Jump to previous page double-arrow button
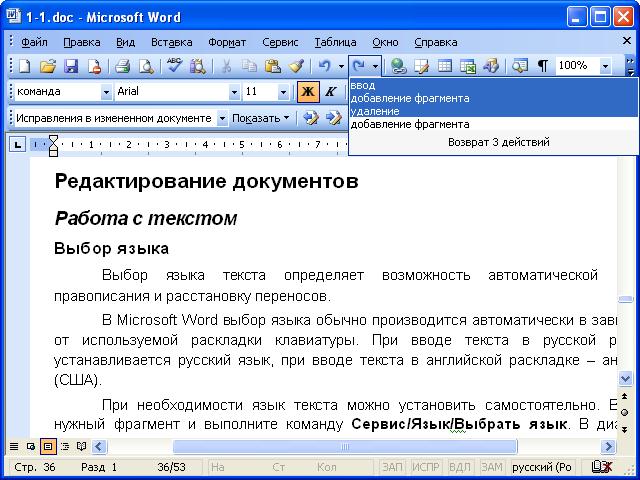This screenshot has width=640, height=480. [624, 396]
